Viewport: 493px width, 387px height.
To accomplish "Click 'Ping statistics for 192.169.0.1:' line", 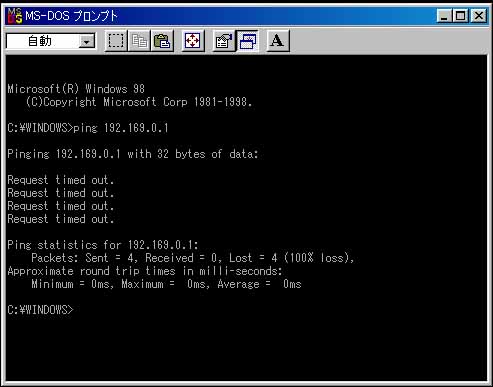I will point(103,245).
